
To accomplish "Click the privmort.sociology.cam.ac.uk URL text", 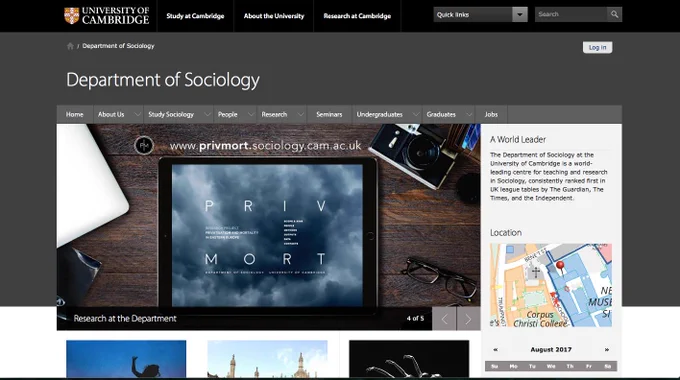I will coord(265,146).
